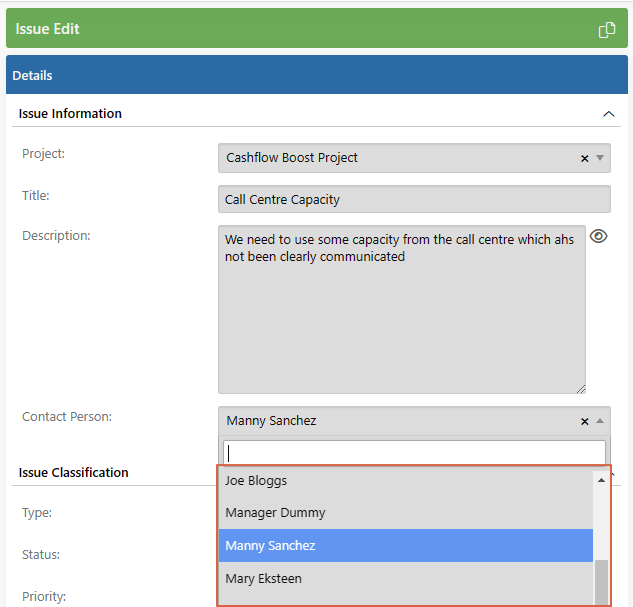Toggle the description preview eye icon
Screen dimensions: 633x607
pyautogui.click(x=598, y=236)
